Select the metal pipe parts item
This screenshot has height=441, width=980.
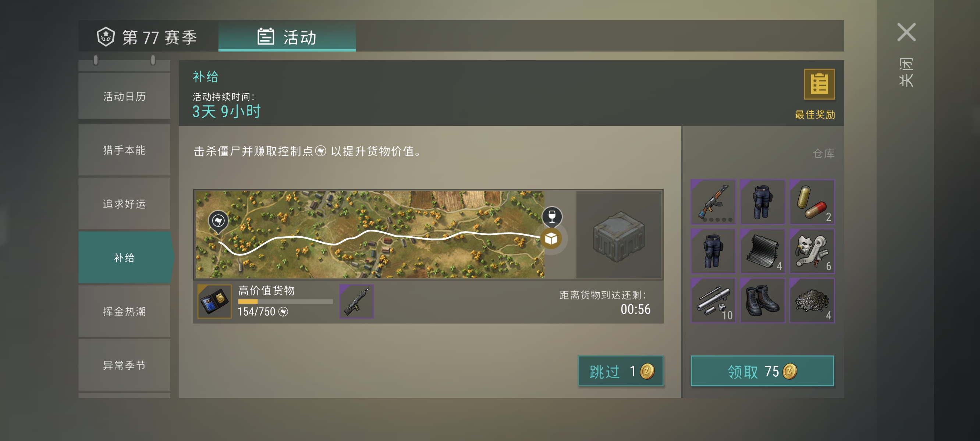pyautogui.click(x=713, y=300)
